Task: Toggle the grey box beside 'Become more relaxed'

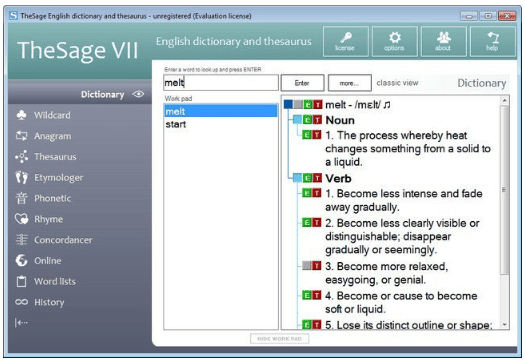Action: (307, 266)
